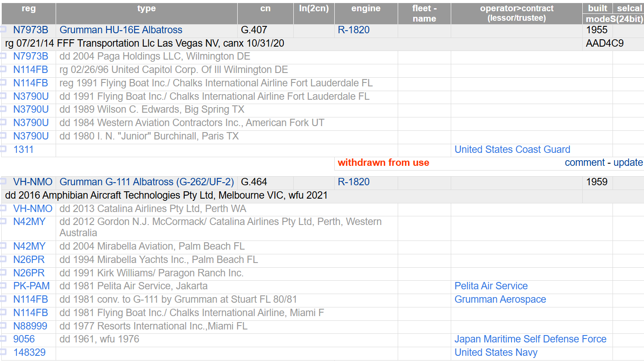Viewport: 644px width, 361px height.
Task: Click the icon next to 148329
Action: (x=3, y=352)
